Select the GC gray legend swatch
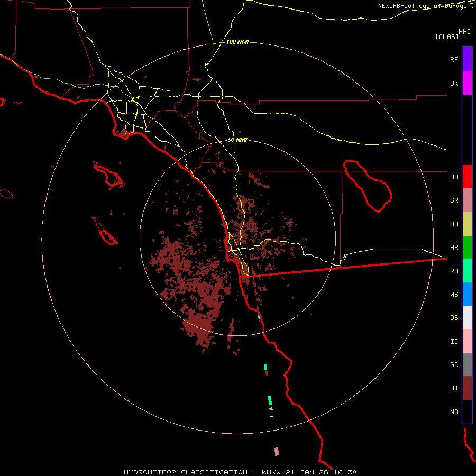The width and height of the screenshot is (476, 476). point(467,364)
